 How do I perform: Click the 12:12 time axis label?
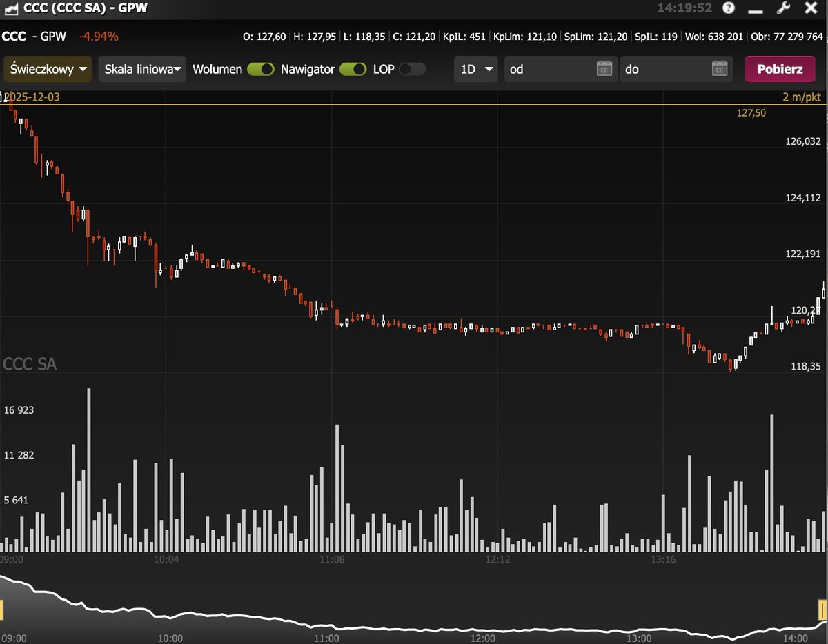coord(497,560)
